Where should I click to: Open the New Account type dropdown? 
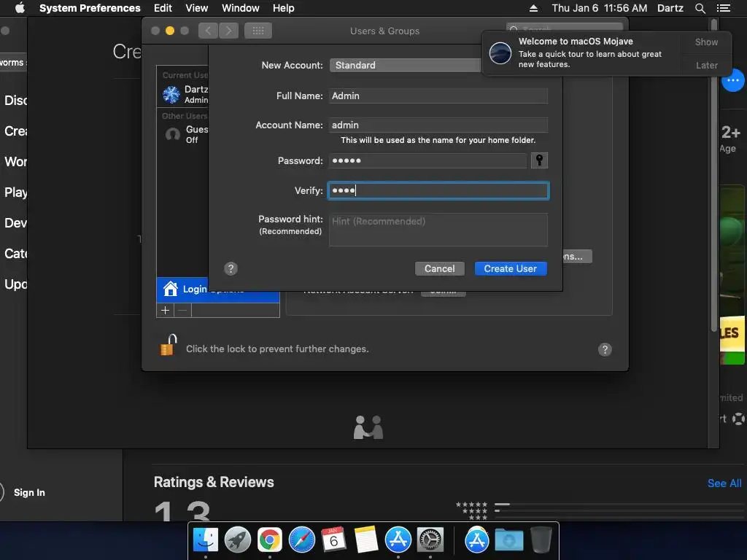coord(406,65)
